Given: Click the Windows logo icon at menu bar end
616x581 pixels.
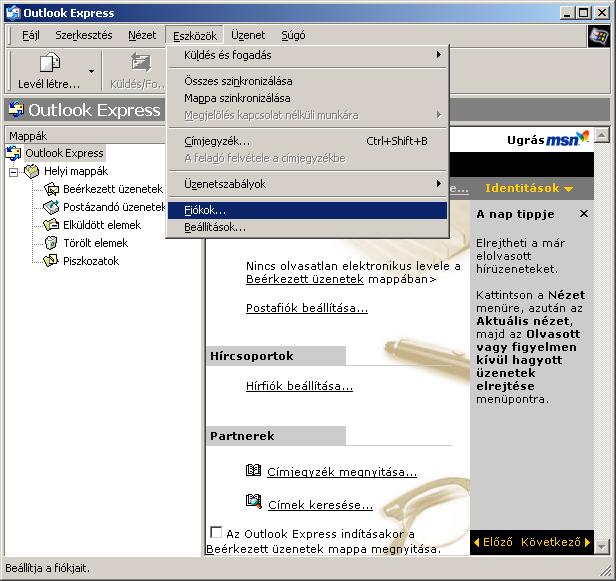Looking at the screenshot, I should click(x=599, y=36).
